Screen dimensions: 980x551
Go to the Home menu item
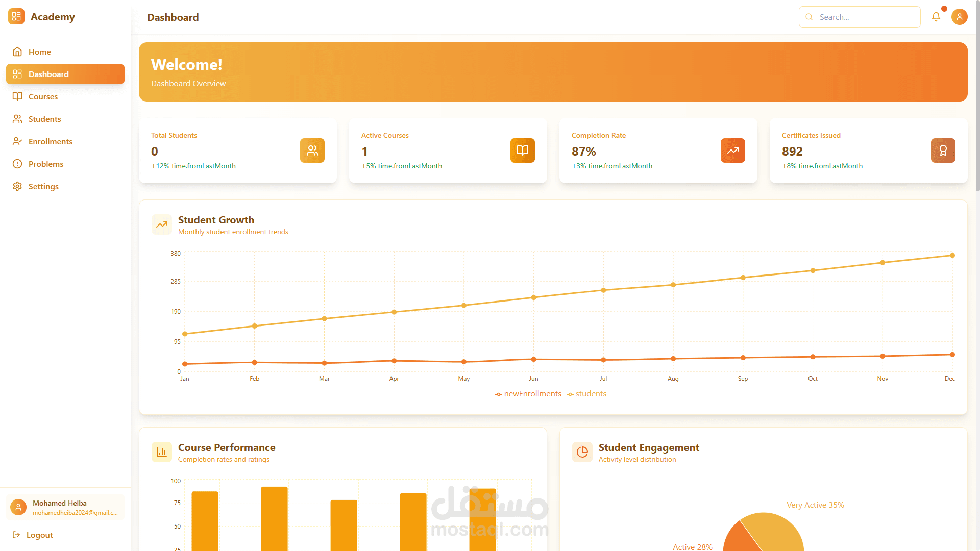pos(40,52)
